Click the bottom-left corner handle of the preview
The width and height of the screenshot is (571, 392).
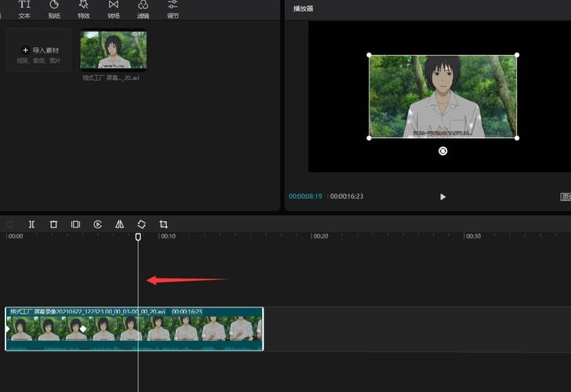pos(369,138)
